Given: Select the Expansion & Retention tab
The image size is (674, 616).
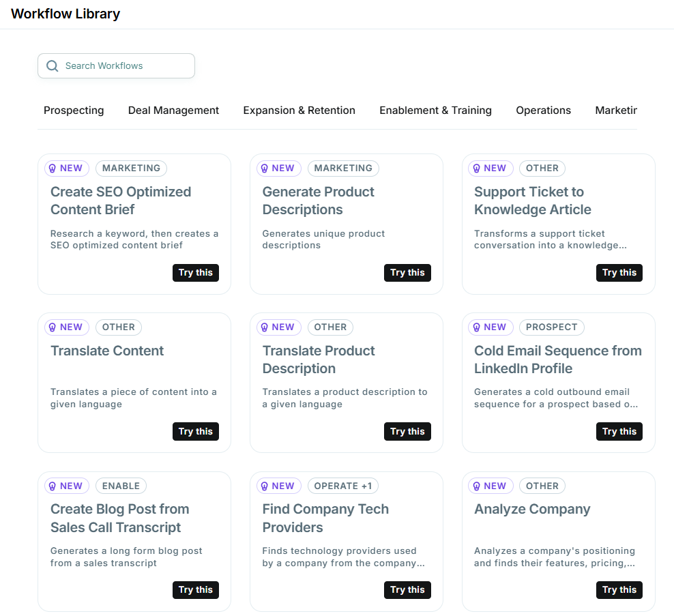Looking at the screenshot, I should click(299, 111).
